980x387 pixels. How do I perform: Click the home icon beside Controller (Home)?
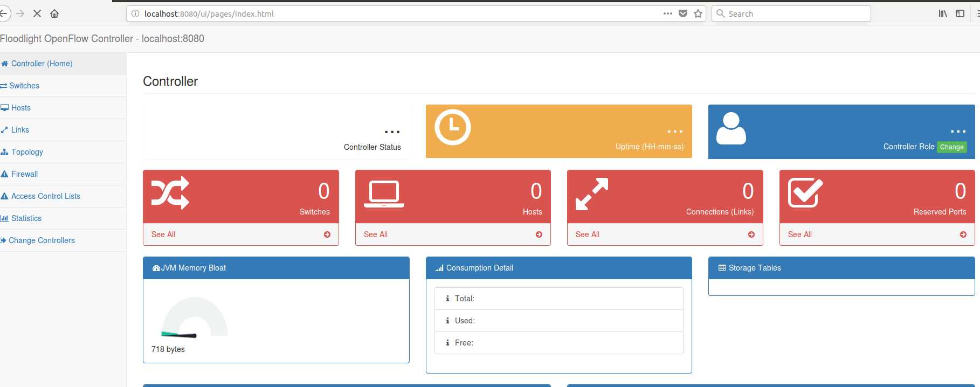click(4, 64)
